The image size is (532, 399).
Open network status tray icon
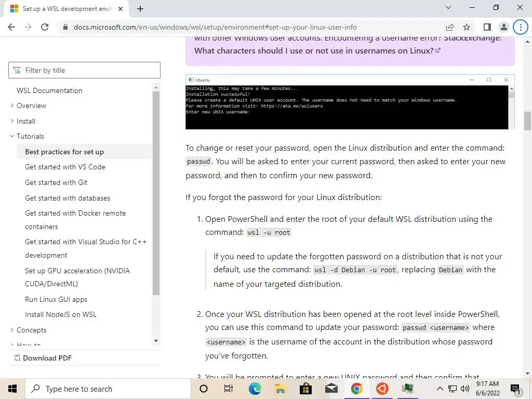453,389
